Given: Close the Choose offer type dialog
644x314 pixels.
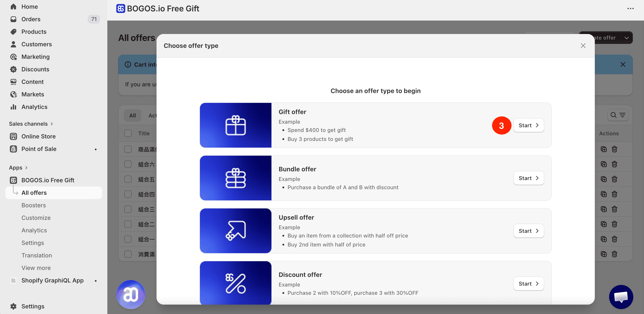Looking at the screenshot, I should [x=583, y=46].
